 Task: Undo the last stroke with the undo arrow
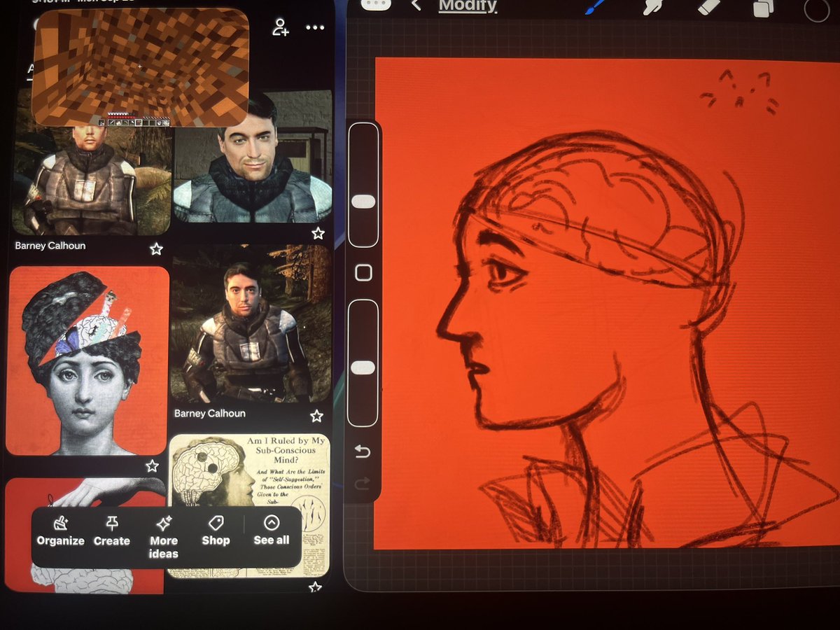362,452
